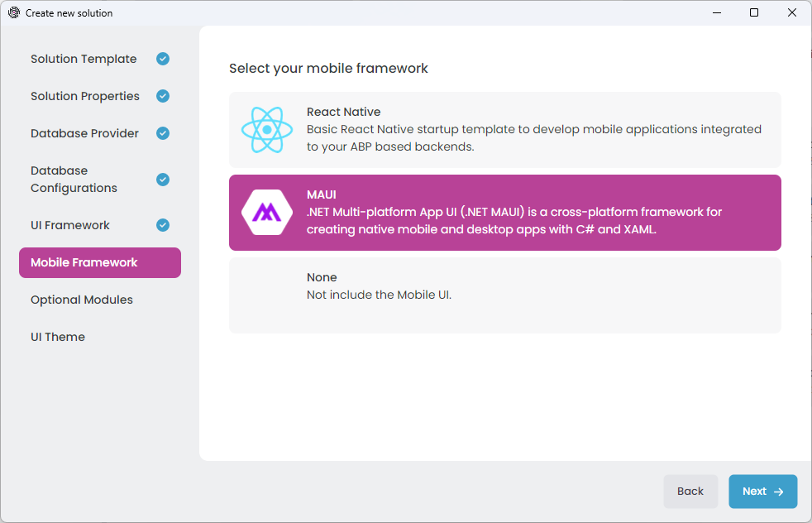This screenshot has height=523, width=812.
Task: Choose None for mobile framework
Action: tap(505, 295)
